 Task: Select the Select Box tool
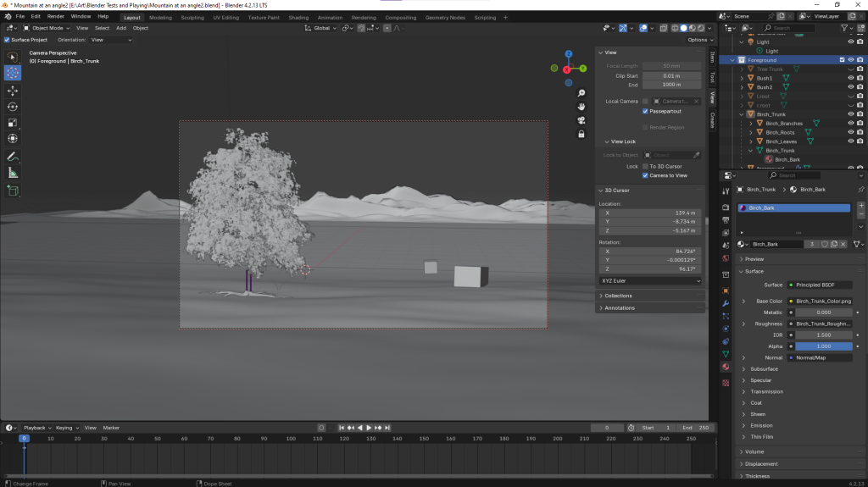[13, 57]
